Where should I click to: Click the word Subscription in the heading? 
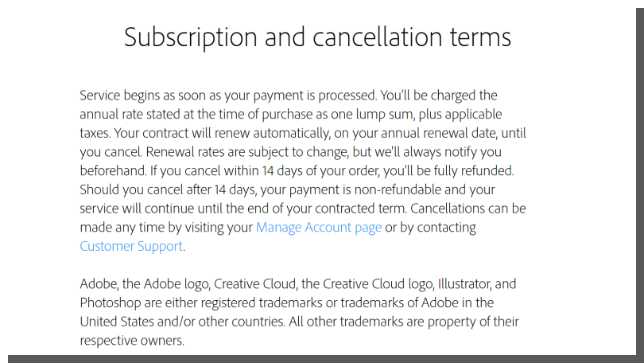pos(191,37)
